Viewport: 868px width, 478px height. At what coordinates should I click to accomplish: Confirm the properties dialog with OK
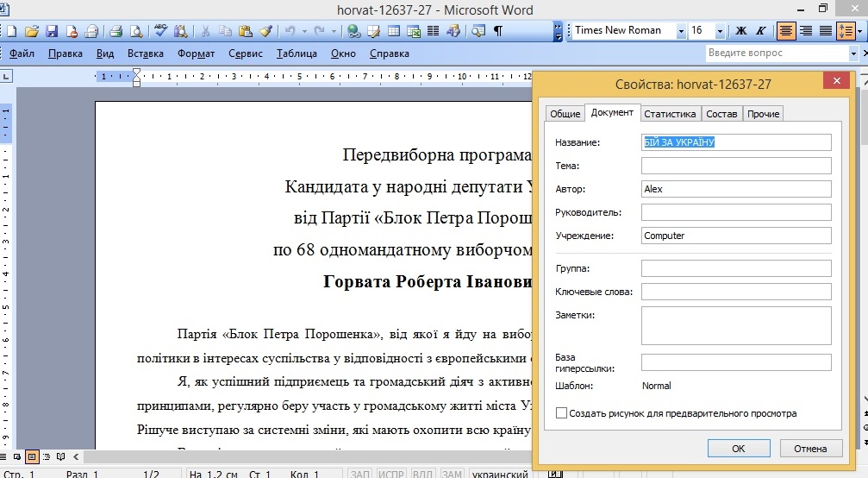pyautogui.click(x=739, y=448)
